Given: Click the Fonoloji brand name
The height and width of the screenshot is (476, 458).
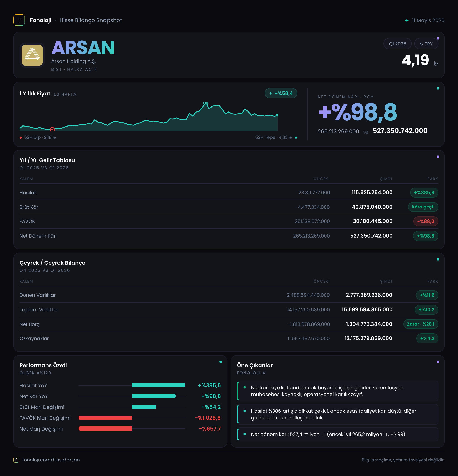Looking at the screenshot, I should click(41, 20).
